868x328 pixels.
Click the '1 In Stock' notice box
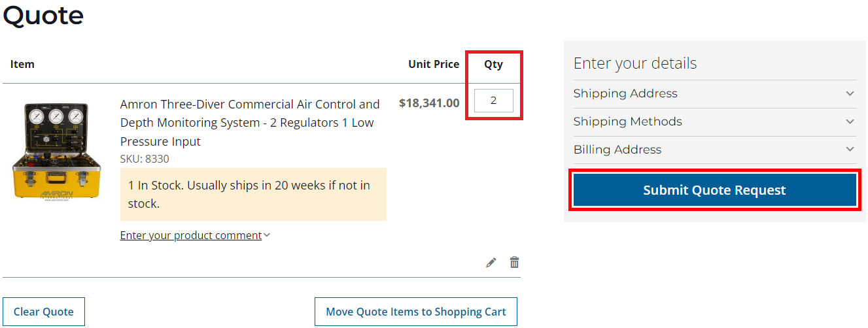[x=253, y=194]
